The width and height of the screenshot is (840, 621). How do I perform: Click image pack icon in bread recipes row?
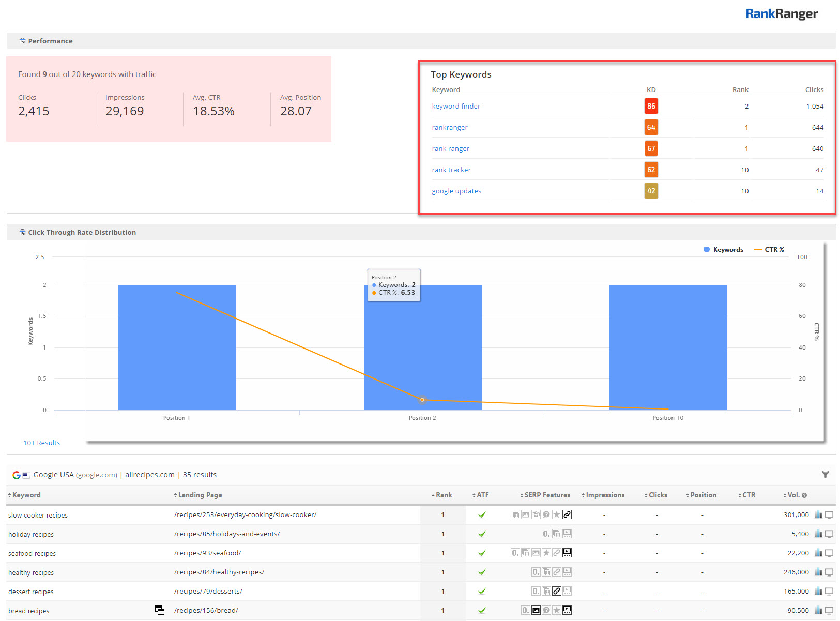[536, 610]
